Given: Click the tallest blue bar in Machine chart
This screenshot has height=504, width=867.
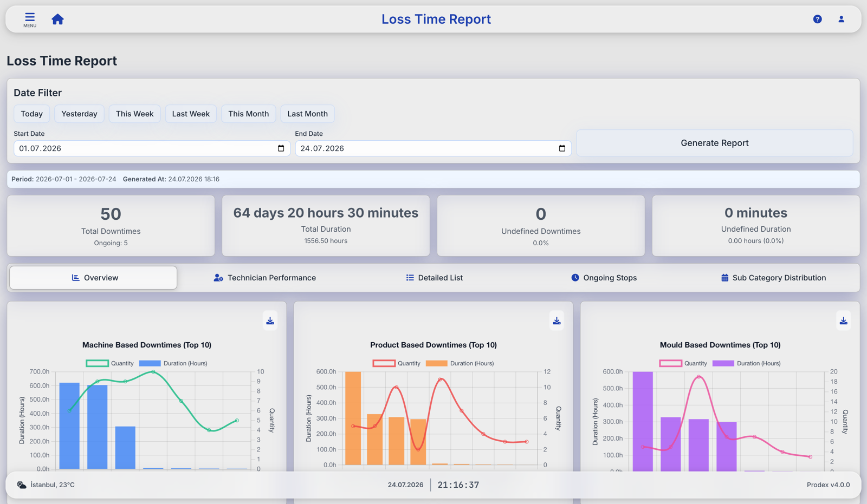Looking at the screenshot, I should point(69,426).
